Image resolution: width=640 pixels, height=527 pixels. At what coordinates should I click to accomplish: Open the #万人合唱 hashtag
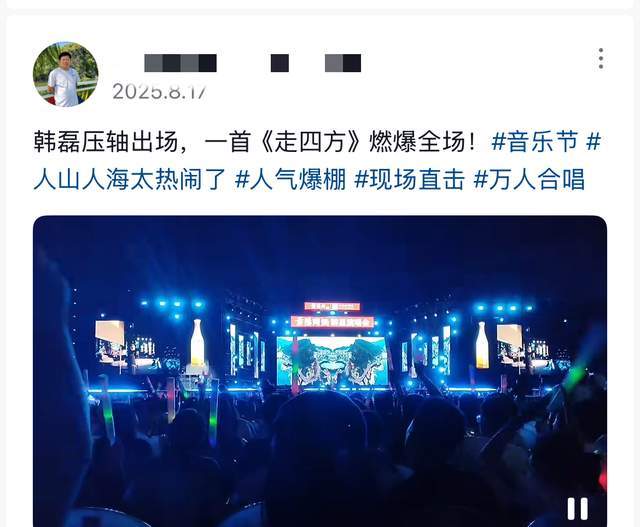click(x=529, y=179)
